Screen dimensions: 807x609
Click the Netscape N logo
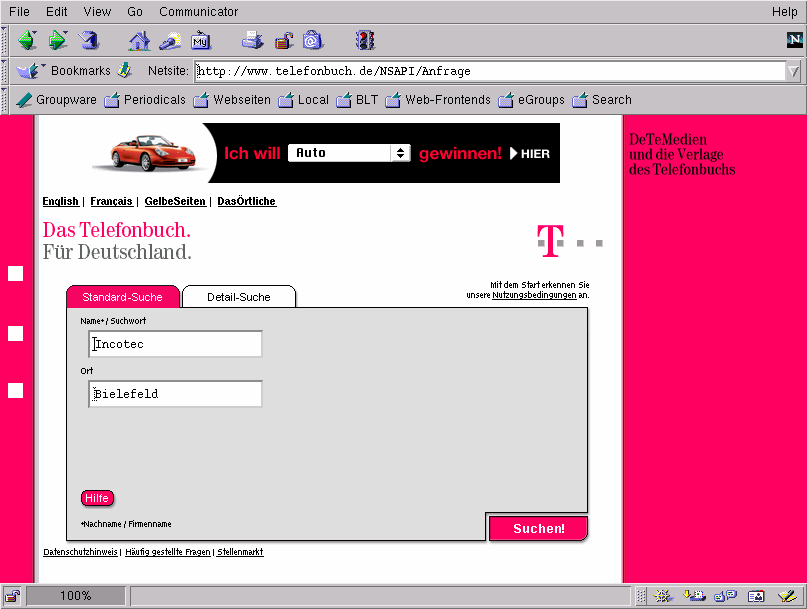click(794, 40)
